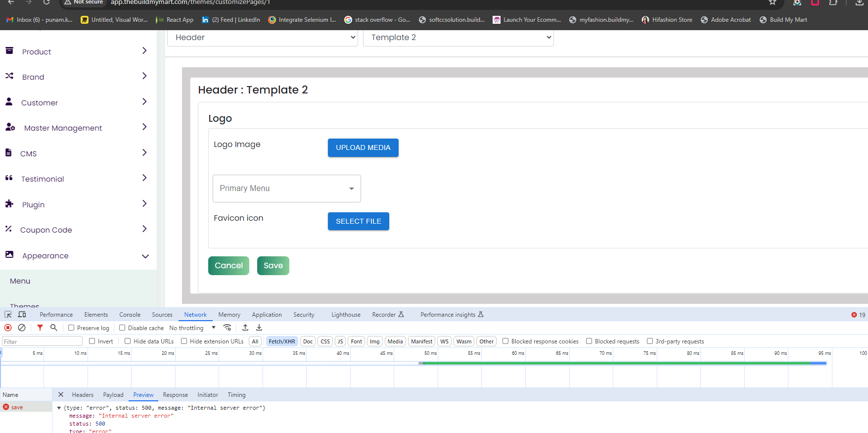Click the UPLOAD MEDIA button
The width and height of the screenshot is (868, 433).
click(x=363, y=147)
